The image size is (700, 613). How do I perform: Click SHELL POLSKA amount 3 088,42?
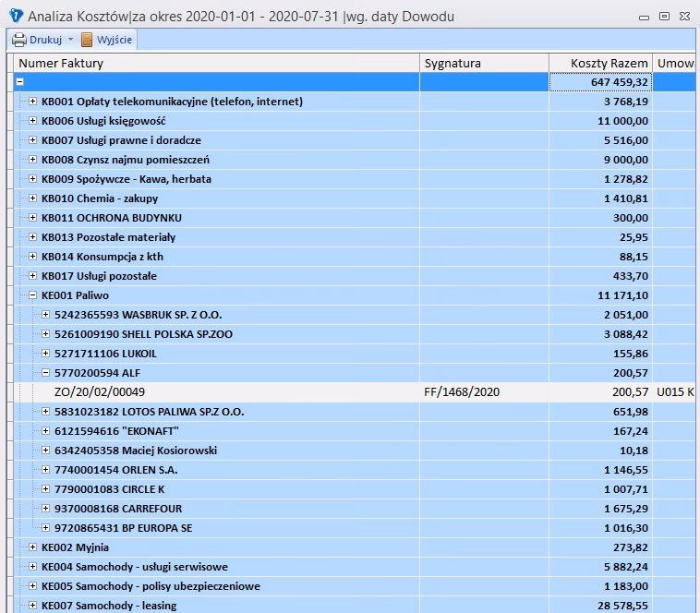pos(626,334)
